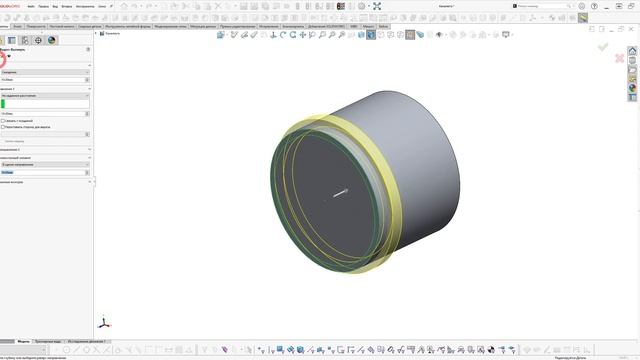Open the Home icon in the right task pane
Image resolution: width=640 pixels, height=360 pixels.
(632, 51)
